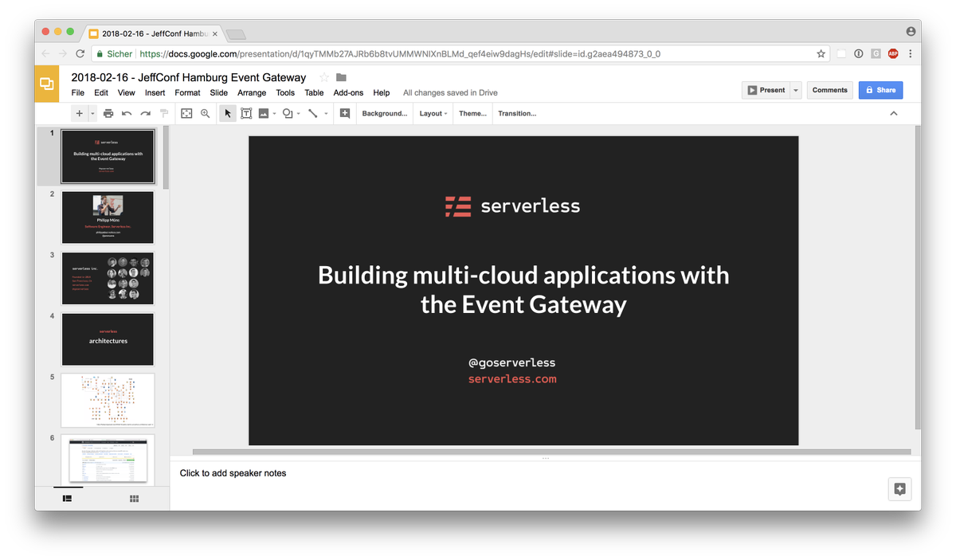Open the Arrange menu

tap(252, 93)
